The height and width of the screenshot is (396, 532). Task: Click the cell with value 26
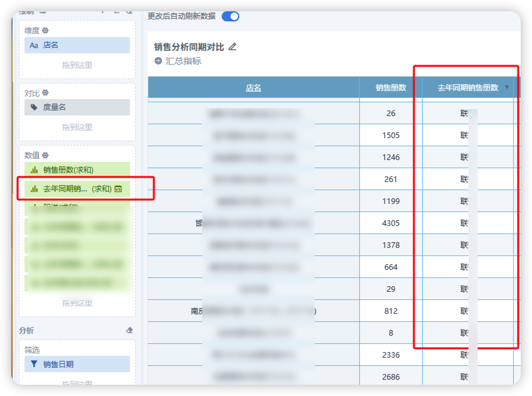(x=391, y=113)
